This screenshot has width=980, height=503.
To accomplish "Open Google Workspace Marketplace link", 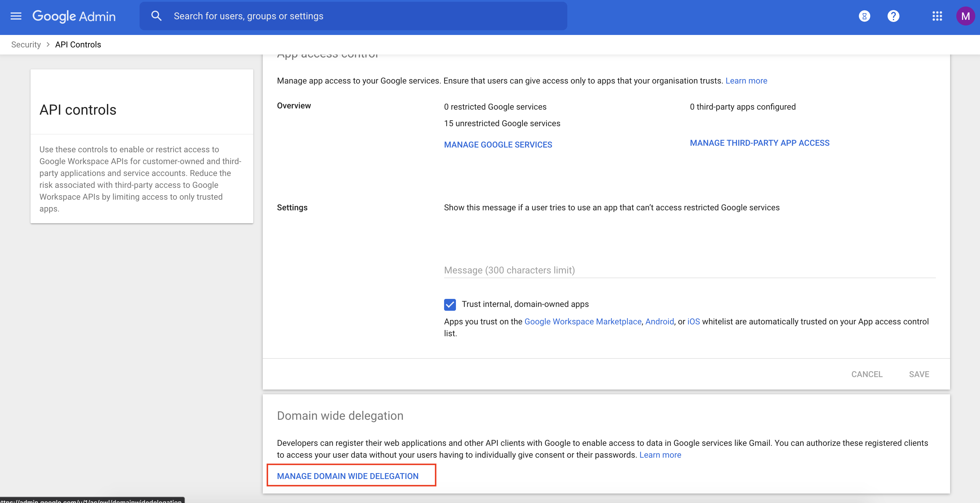I will tap(582, 321).
